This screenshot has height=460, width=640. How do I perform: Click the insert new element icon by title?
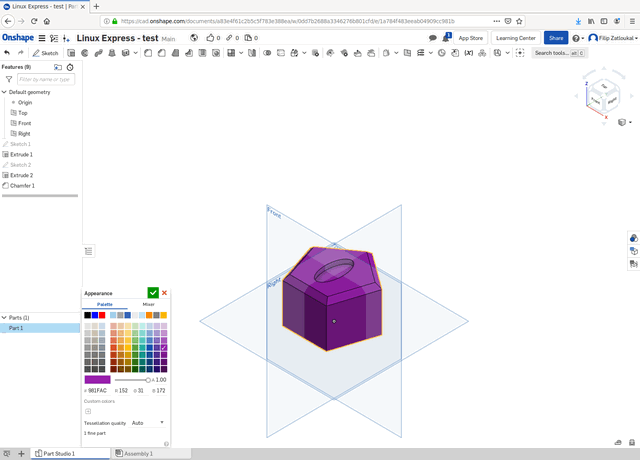66,38
